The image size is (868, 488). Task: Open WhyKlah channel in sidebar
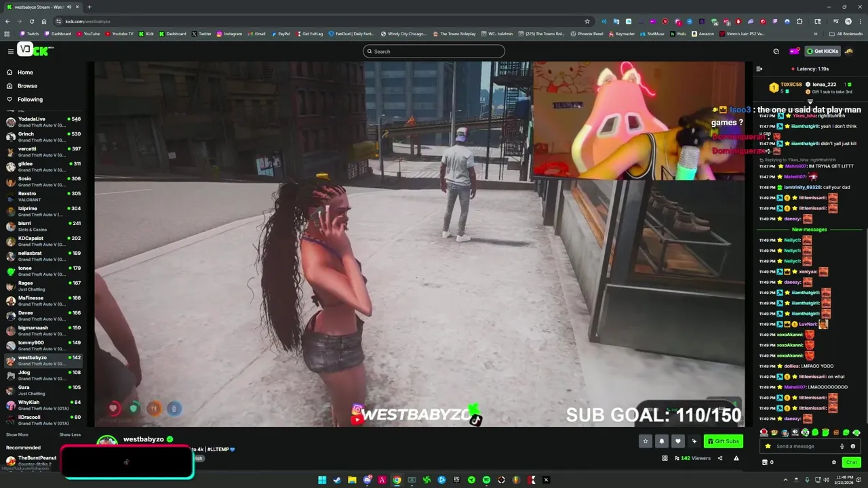coord(43,405)
